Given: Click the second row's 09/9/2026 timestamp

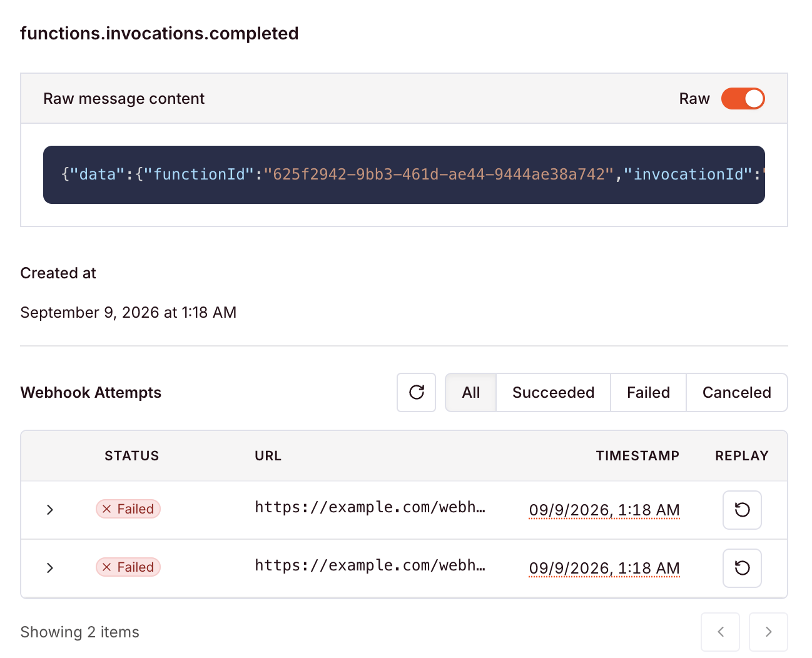Looking at the screenshot, I should 604,569.
